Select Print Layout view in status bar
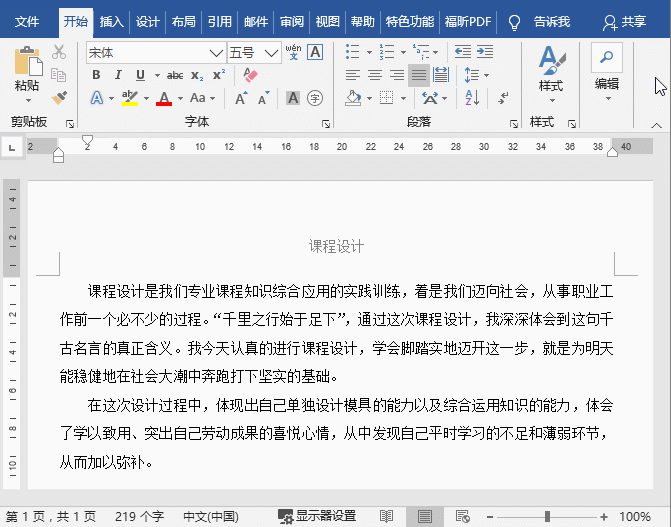671x527 pixels. (x=425, y=516)
